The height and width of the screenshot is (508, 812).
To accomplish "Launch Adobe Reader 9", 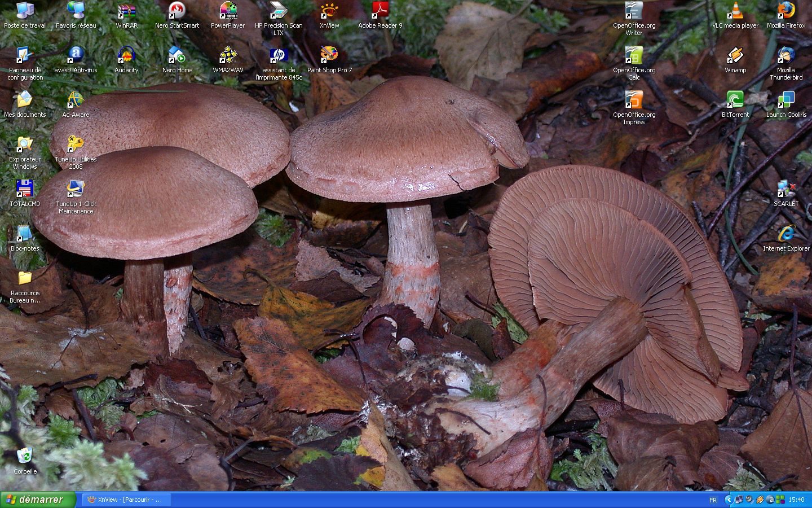I will click(x=380, y=15).
